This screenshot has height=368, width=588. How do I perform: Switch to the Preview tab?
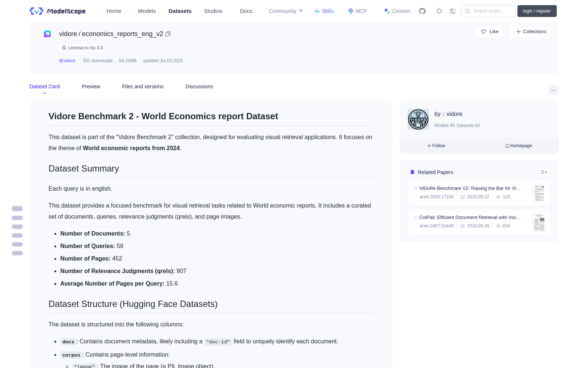coord(91,86)
